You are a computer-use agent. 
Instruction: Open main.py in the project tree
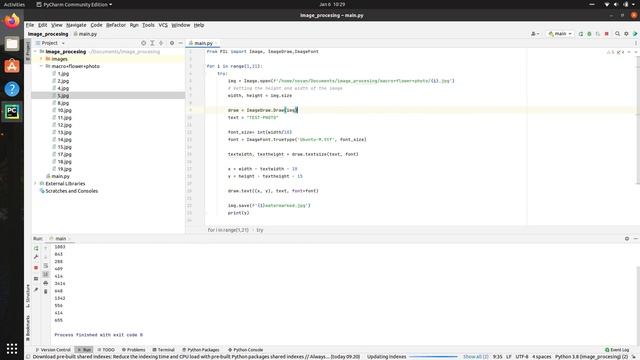coord(60,176)
